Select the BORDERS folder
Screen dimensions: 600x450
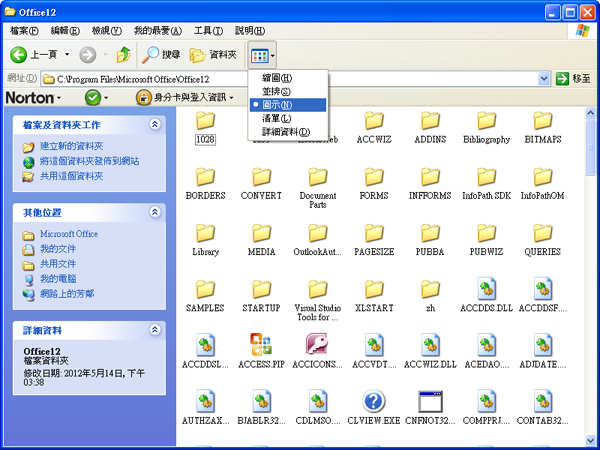[x=205, y=184]
